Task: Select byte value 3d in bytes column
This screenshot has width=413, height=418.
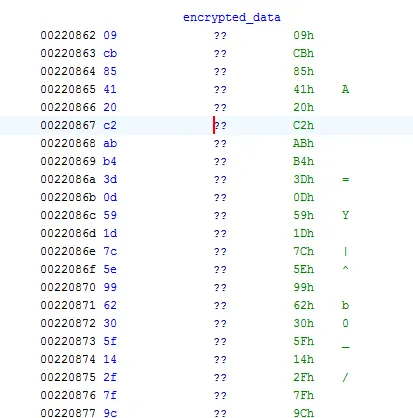Action: coord(110,179)
